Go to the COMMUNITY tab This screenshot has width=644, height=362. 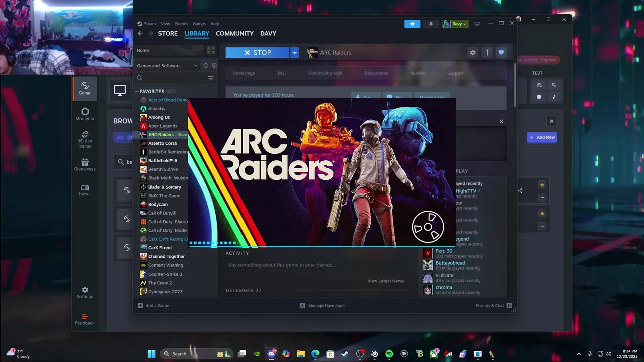[234, 33]
